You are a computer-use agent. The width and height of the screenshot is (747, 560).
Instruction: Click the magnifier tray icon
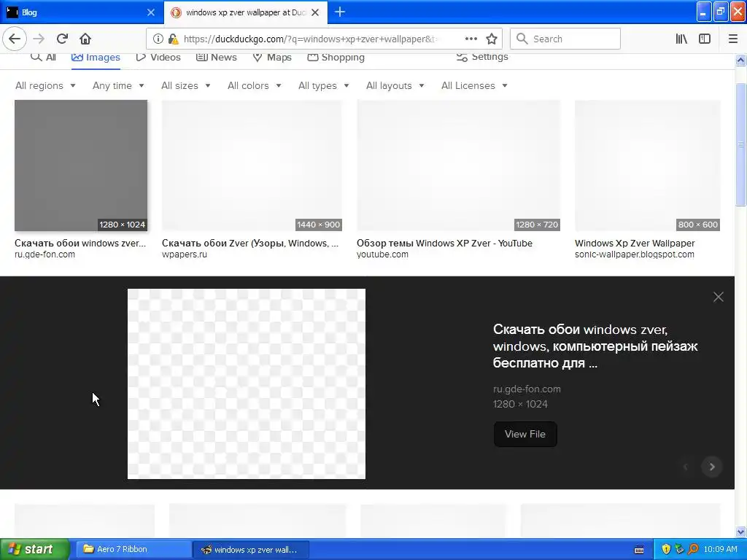693,549
